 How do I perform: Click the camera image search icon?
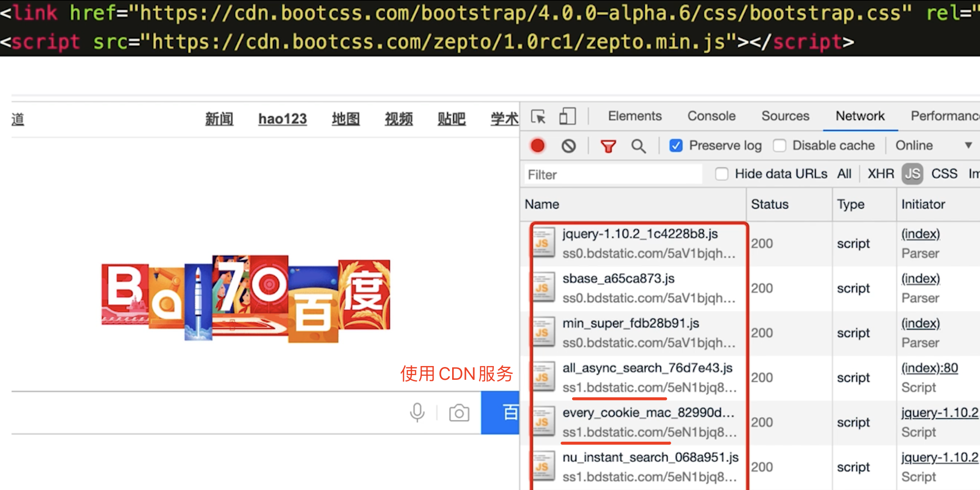click(x=459, y=413)
